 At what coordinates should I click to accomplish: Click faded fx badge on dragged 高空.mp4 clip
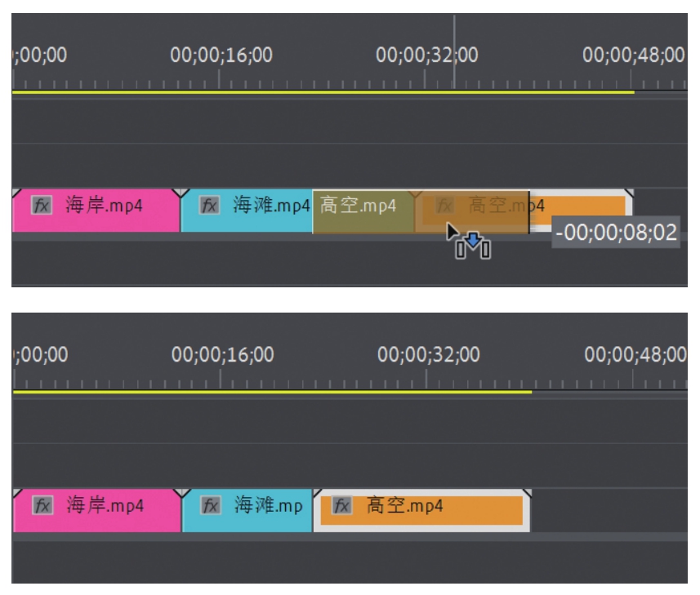pos(444,206)
